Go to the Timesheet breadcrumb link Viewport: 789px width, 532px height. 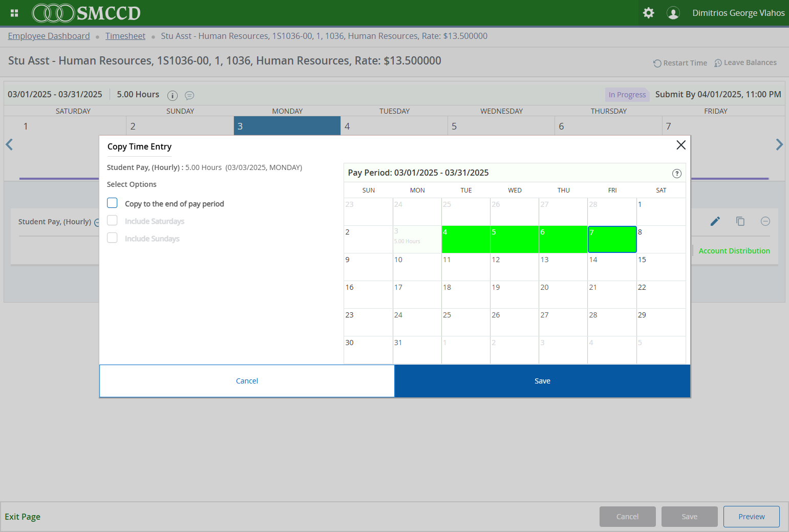(x=125, y=36)
